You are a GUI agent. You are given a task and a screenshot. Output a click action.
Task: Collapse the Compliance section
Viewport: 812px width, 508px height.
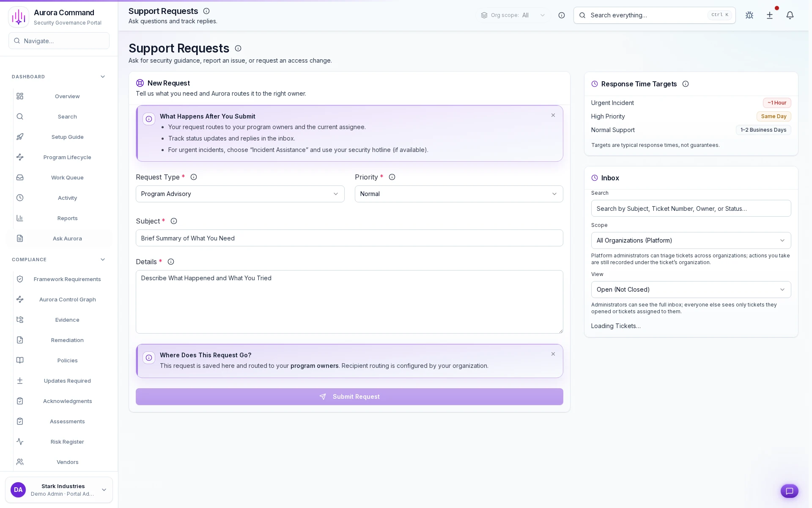pos(102,260)
